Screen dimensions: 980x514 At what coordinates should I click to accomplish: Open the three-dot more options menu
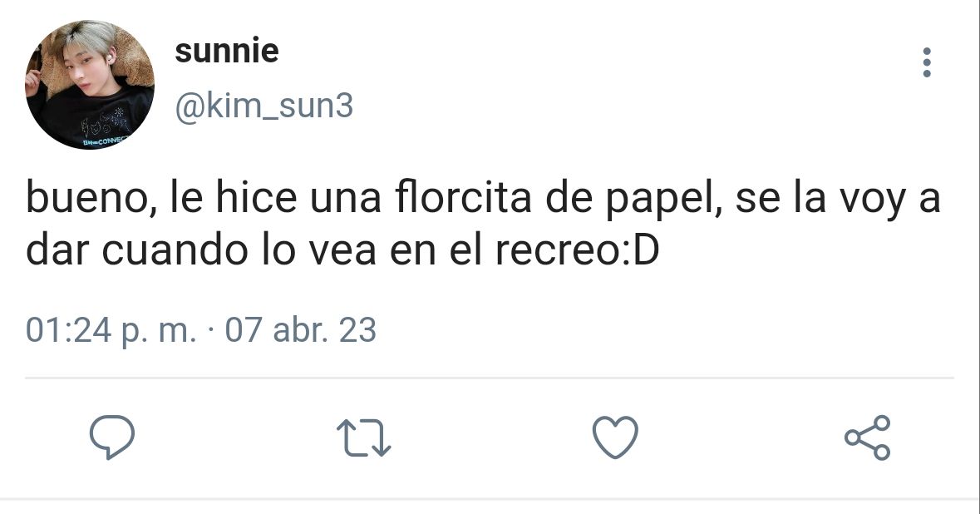(927, 62)
